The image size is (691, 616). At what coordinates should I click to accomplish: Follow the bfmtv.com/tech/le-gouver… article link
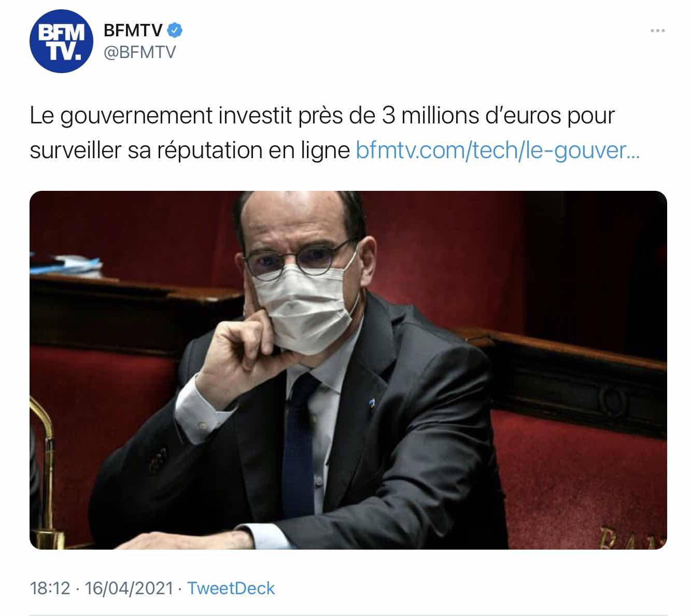(498, 150)
